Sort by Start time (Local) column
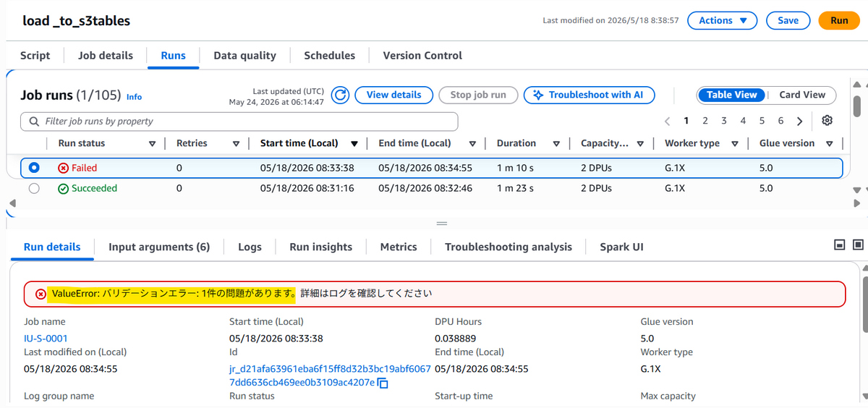Viewport: 868px width, 408px height. (354, 143)
